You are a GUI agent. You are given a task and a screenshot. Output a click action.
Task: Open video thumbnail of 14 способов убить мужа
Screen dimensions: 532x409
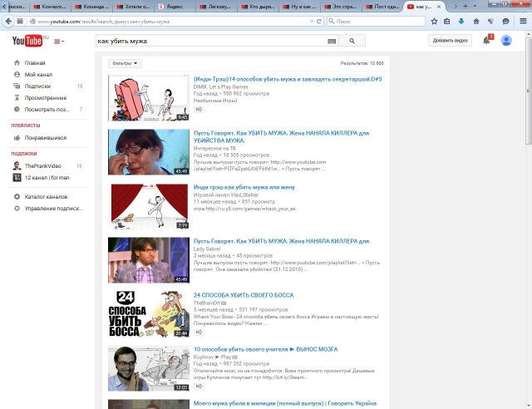149,98
